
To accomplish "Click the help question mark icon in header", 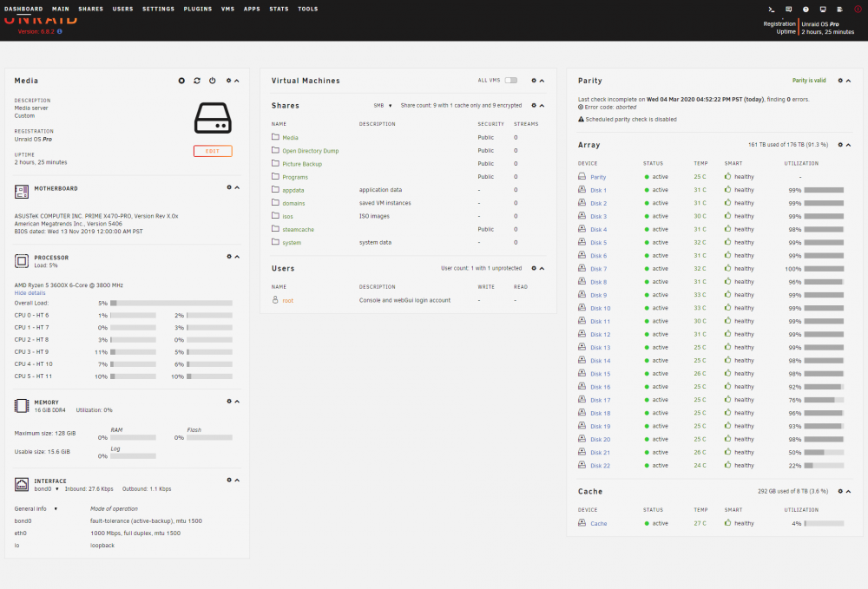I will point(806,10).
